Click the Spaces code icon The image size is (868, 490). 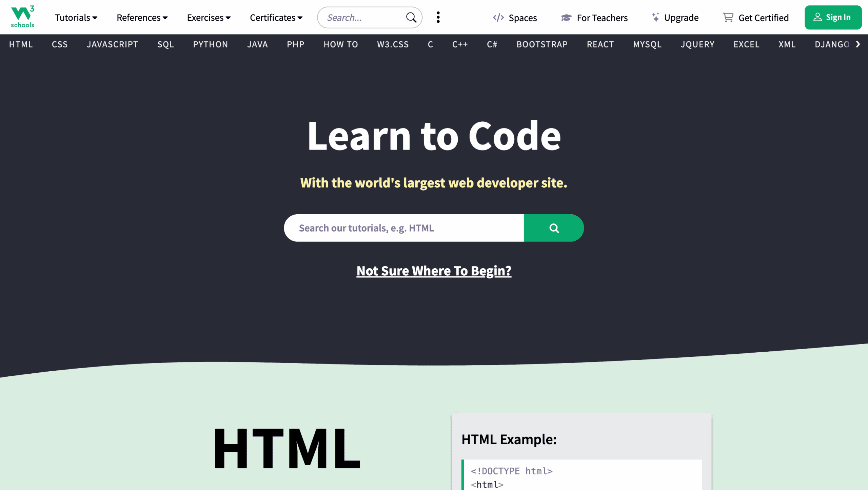coord(498,17)
